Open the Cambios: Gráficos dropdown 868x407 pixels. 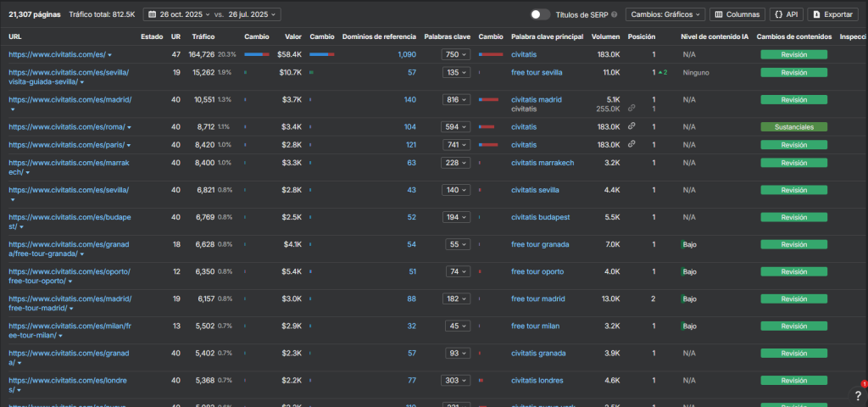pos(665,14)
